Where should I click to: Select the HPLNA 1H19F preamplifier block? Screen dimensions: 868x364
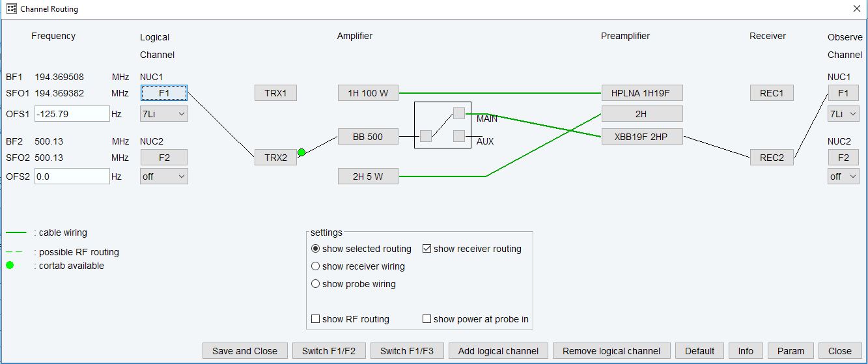[642, 93]
